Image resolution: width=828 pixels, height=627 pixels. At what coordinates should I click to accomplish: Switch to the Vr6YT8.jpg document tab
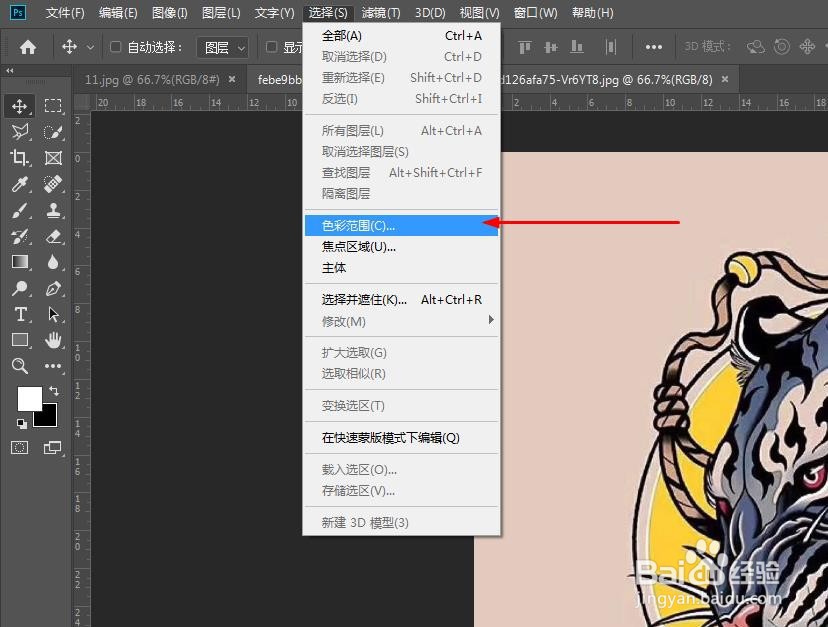606,80
